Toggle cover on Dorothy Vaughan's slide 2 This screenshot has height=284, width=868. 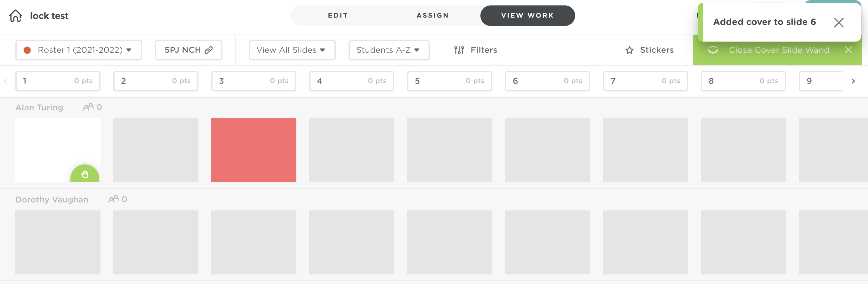tap(156, 242)
